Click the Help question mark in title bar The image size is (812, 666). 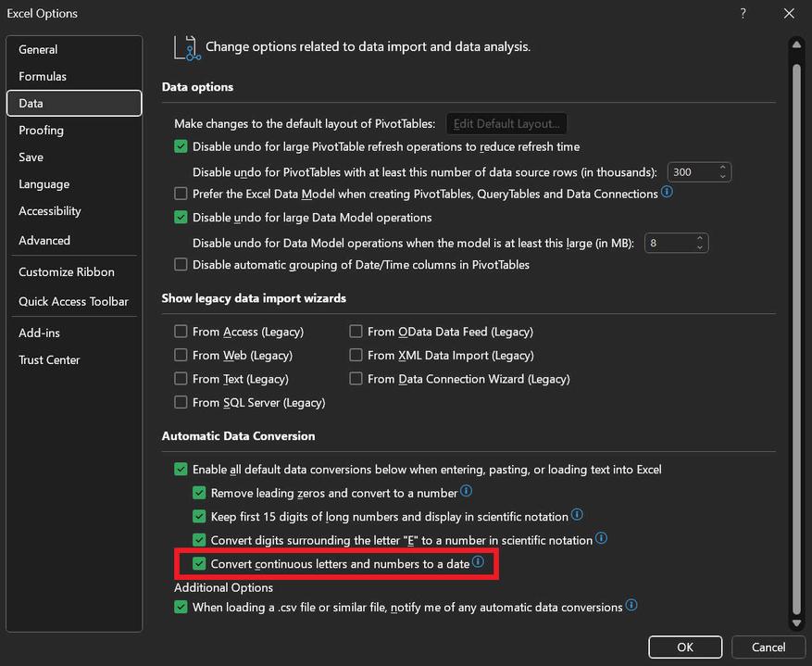click(x=743, y=13)
